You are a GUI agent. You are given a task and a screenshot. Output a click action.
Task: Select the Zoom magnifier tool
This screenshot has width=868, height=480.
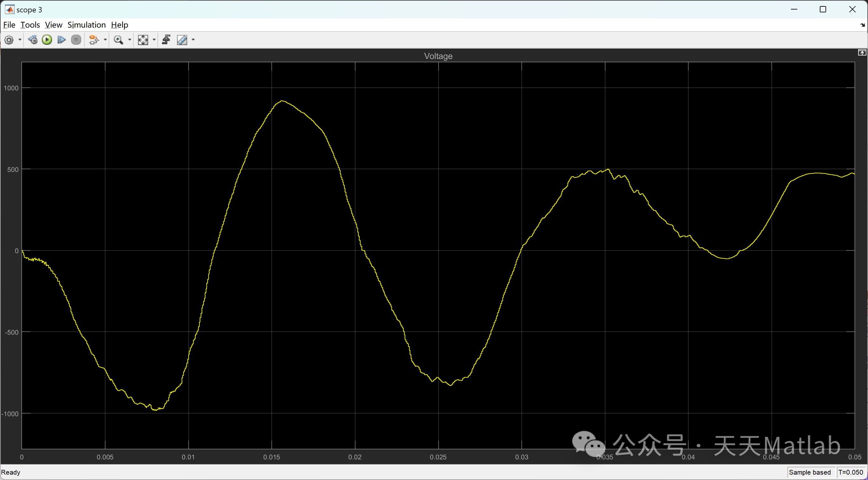tap(118, 40)
